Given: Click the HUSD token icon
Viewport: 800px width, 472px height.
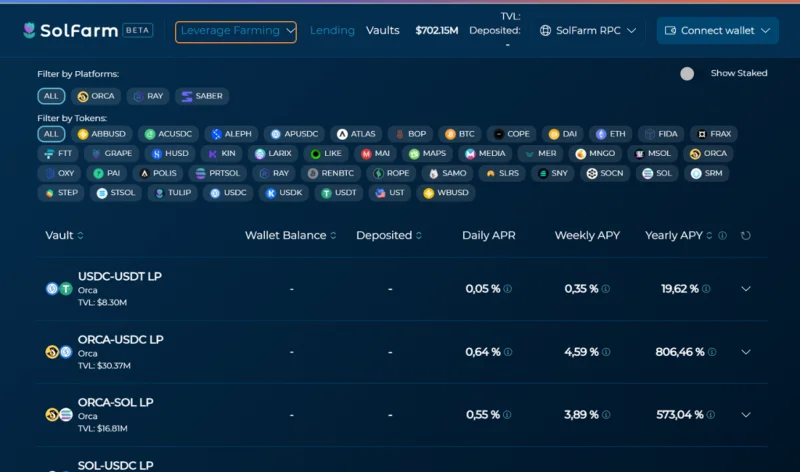Looking at the screenshot, I should click(157, 154).
